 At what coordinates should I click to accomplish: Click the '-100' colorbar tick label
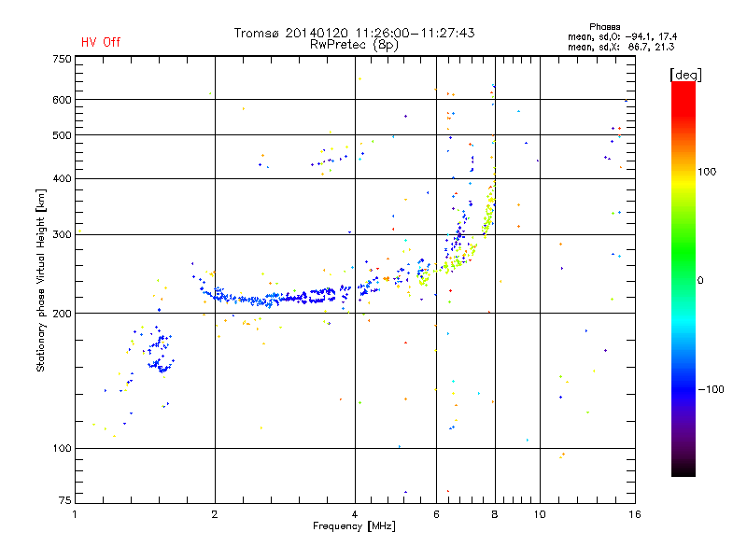tap(711, 389)
